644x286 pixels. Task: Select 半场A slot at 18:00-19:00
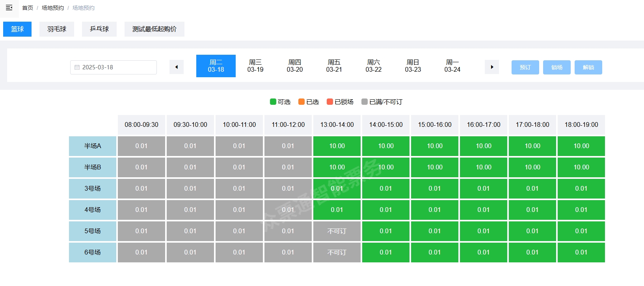click(x=581, y=146)
